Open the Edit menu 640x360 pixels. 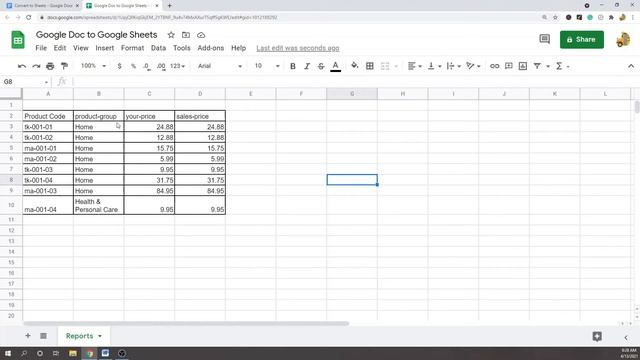pyautogui.click(x=60, y=48)
